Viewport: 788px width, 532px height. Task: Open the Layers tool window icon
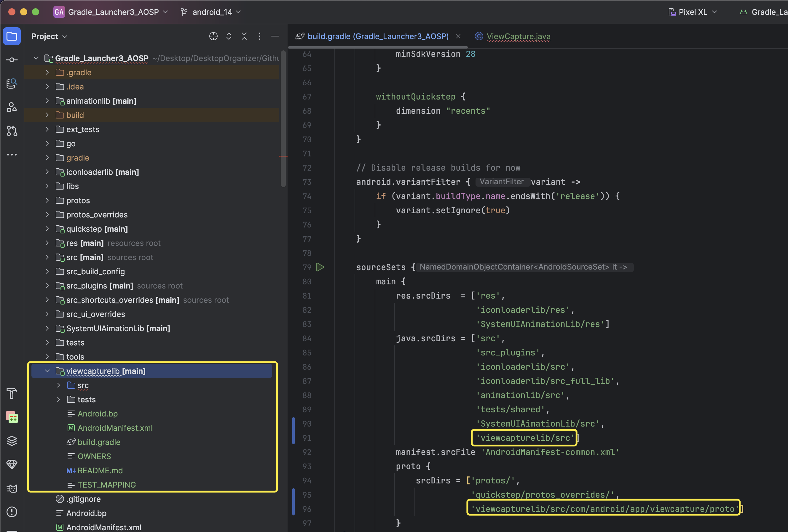12,441
